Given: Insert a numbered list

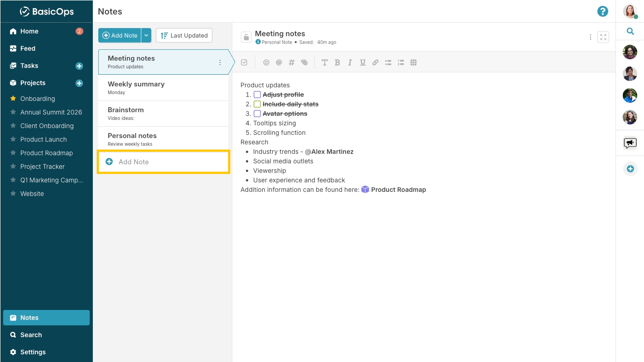Looking at the screenshot, I should 401,63.
